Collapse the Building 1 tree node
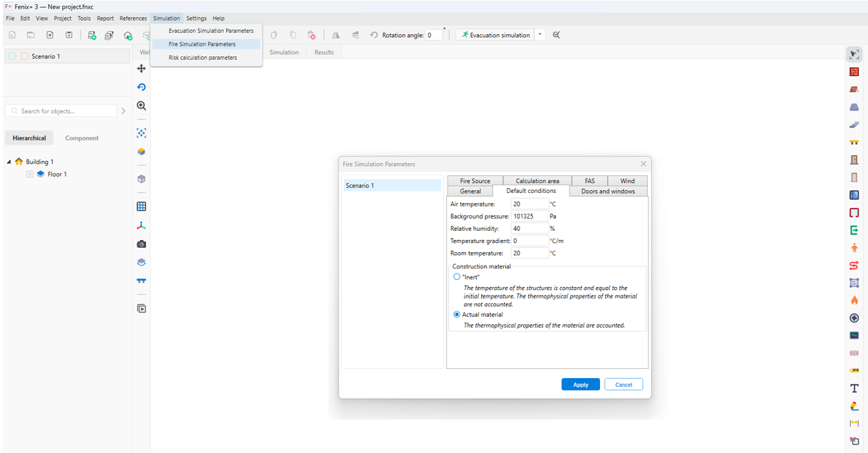 (9, 162)
